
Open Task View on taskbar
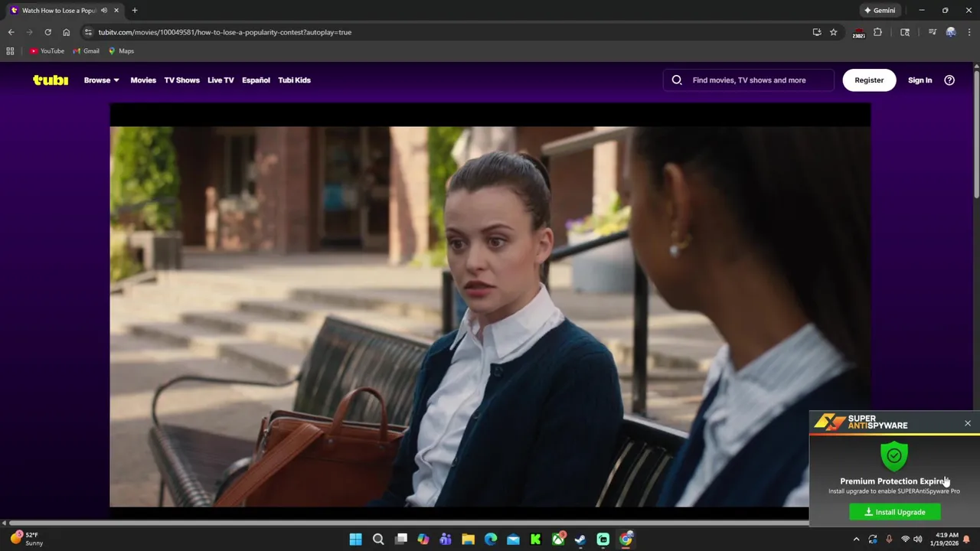coord(400,540)
